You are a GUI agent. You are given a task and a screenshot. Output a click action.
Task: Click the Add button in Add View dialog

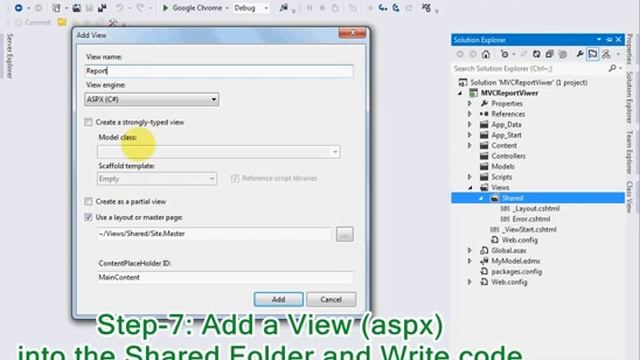[278, 299]
